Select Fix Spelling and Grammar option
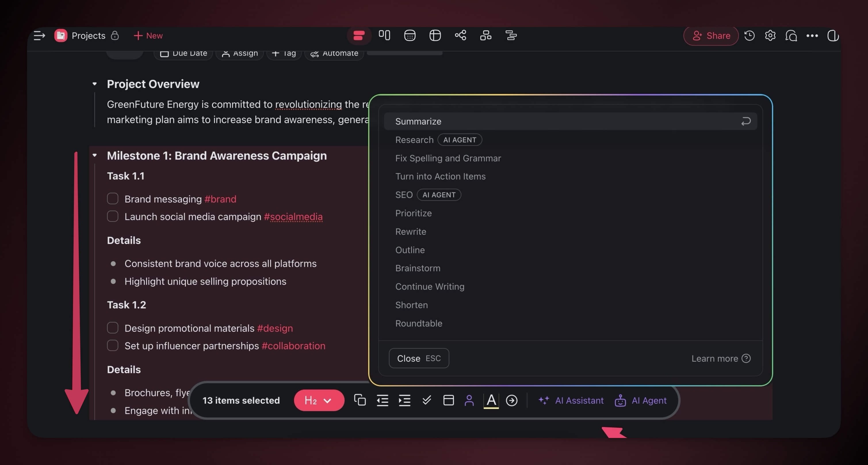Viewport: 868px width, 465px height. (448, 158)
